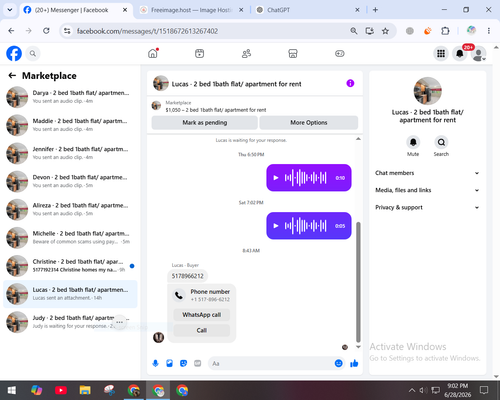The image size is (500, 400).
Task: Open the Jennifer conversation
Action: [70, 153]
